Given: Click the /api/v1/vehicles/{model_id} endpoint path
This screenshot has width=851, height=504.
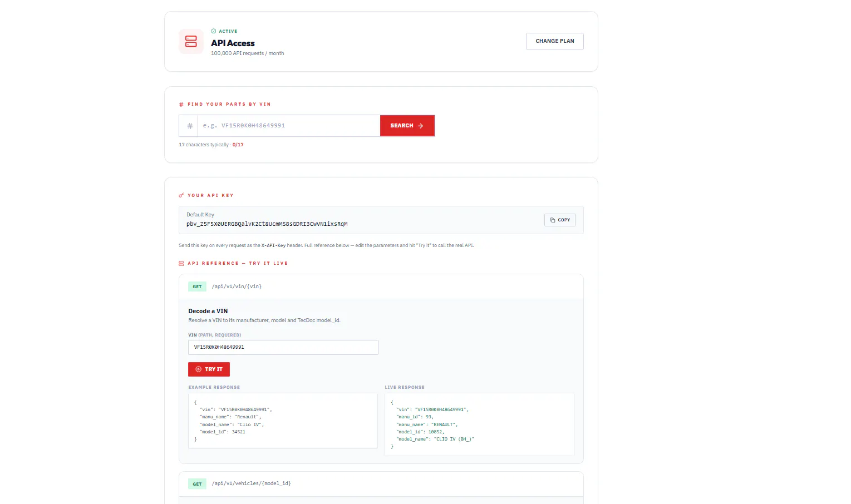Looking at the screenshot, I should [251, 483].
